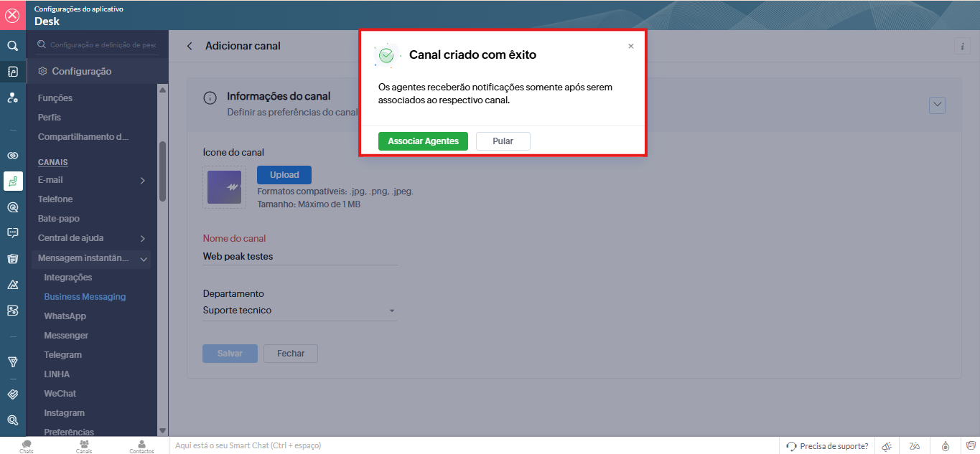Click the headset Precisa de suporte icon
Image resolution: width=980 pixels, height=454 pixels.
coord(791,446)
